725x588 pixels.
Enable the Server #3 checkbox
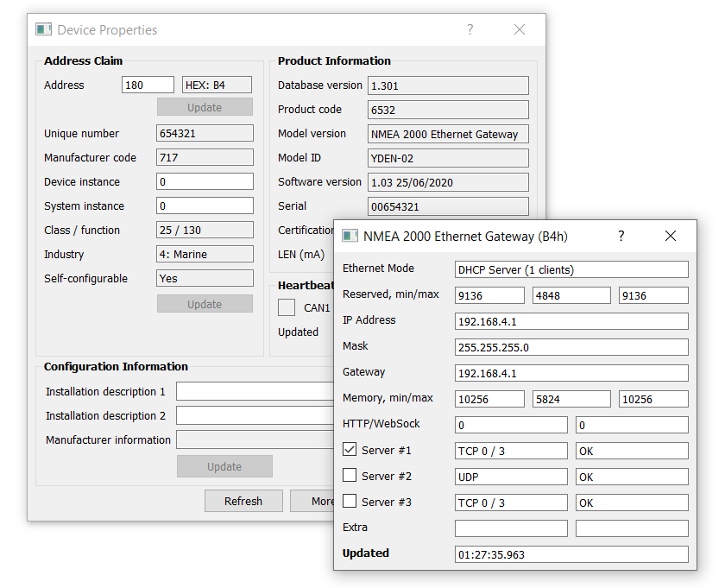coord(350,501)
